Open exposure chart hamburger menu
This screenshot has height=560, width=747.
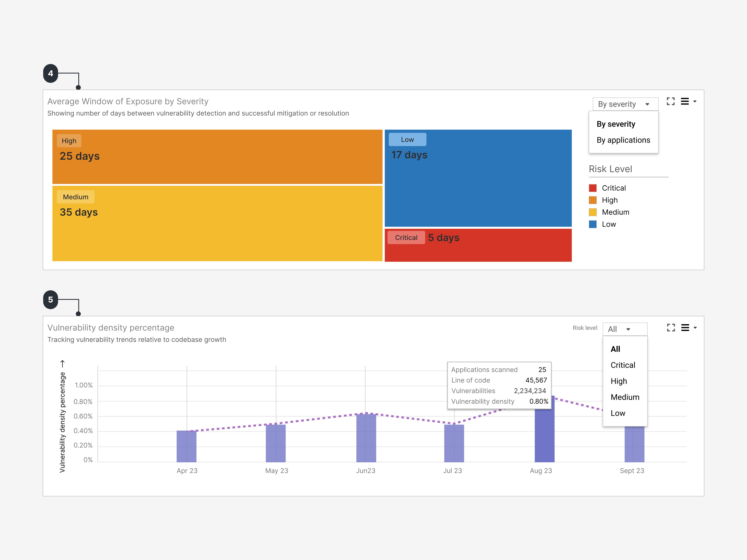click(685, 101)
